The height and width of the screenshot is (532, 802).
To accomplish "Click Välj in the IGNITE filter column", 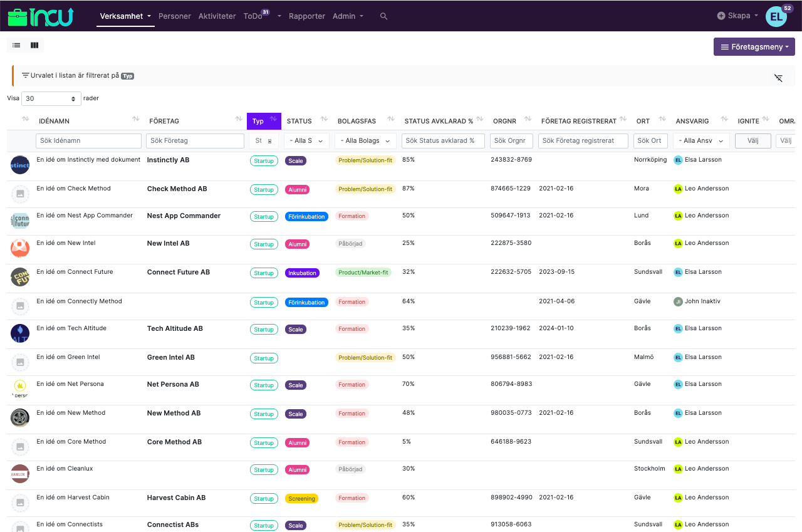I will (x=753, y=140).
